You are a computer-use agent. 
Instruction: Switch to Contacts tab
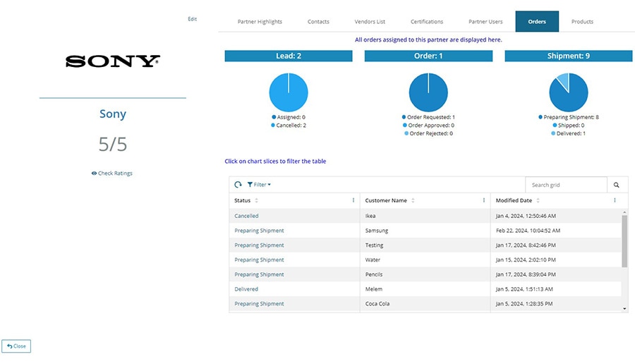coord(318,21)
